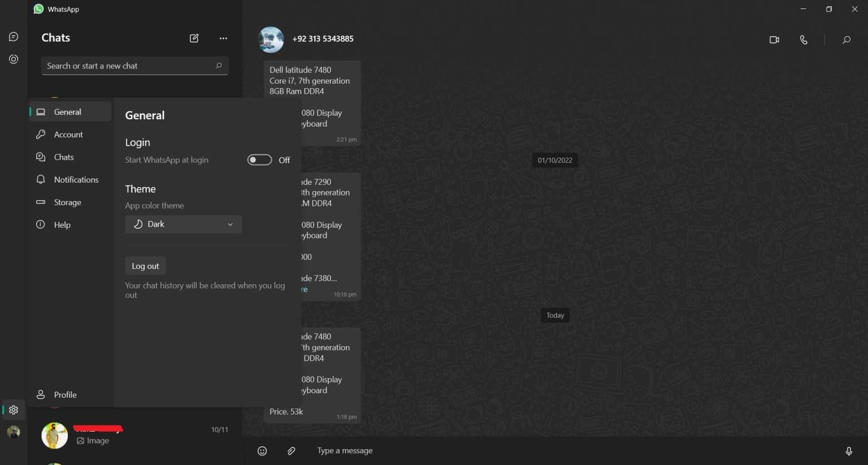Open the Account settings tab

point(68,134)
